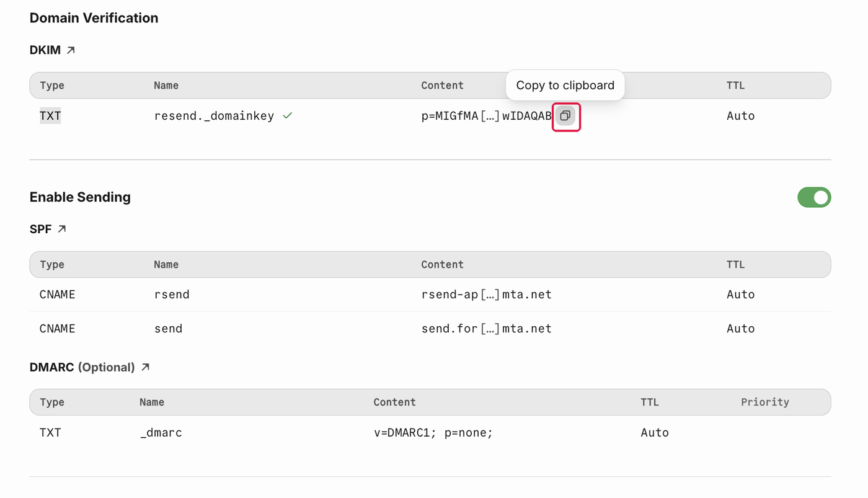Click the _dmarc record name
The image size is (868, 498).
coord(161,433)
